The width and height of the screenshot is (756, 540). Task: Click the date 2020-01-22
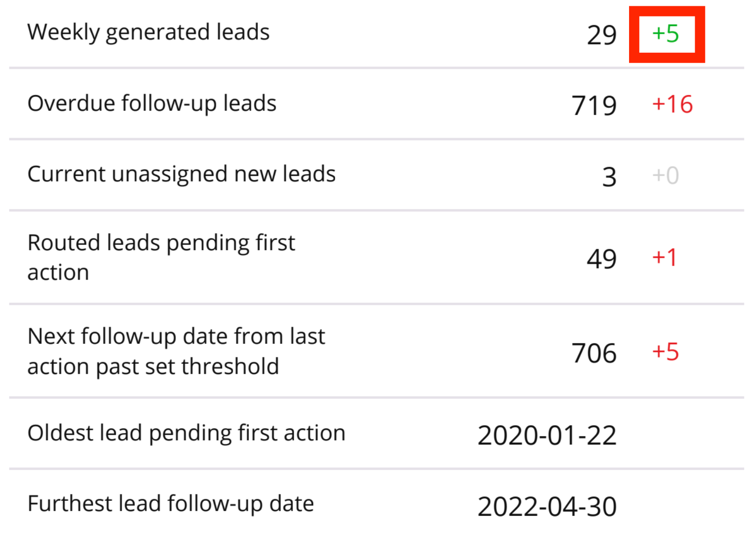(547, 435)
